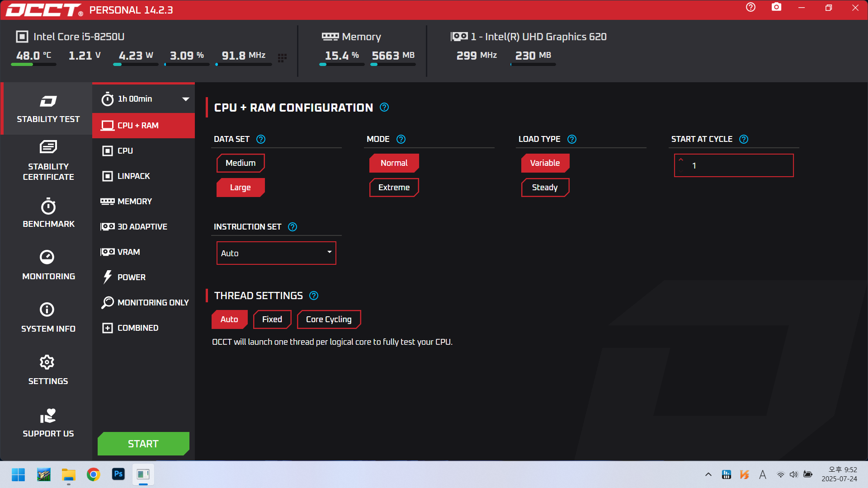Screen dimensions: 868x488
Task: Choose Variable load type
Action: tap(545, 163)
